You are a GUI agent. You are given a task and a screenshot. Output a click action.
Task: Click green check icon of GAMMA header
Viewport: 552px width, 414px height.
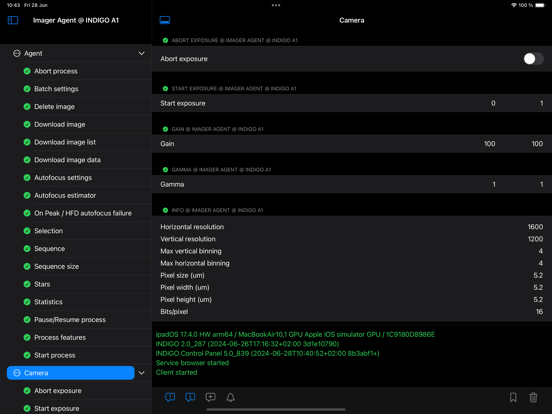[165, 170]
